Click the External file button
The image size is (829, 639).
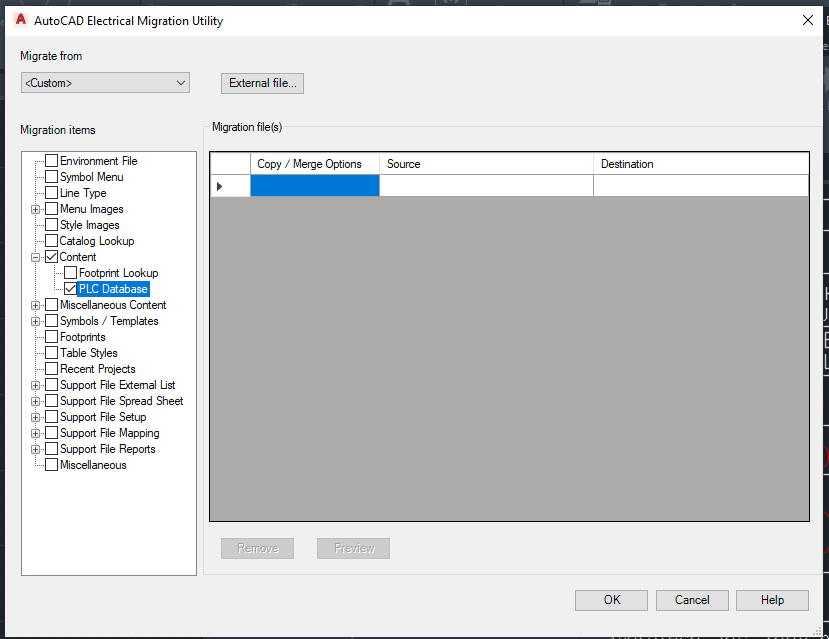pyautogui.click(x=262, y=83)
